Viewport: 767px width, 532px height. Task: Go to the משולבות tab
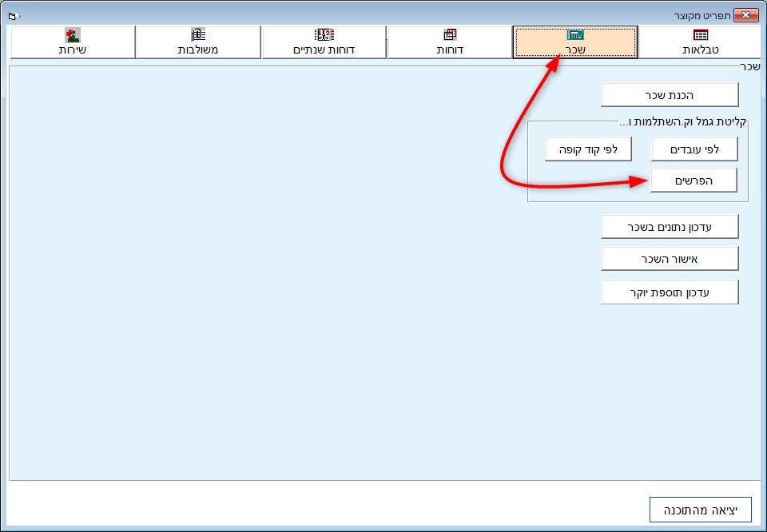pyautogui.click(x=198, y=42)
